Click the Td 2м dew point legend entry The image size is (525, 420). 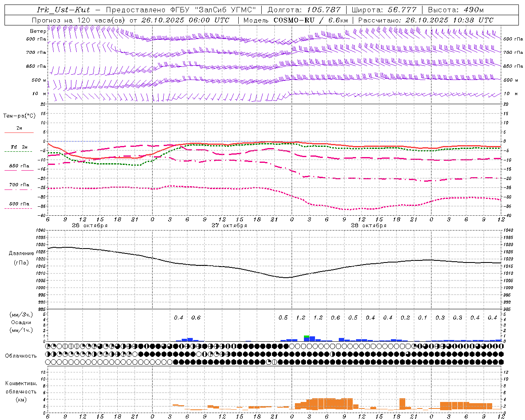point(19,149)
